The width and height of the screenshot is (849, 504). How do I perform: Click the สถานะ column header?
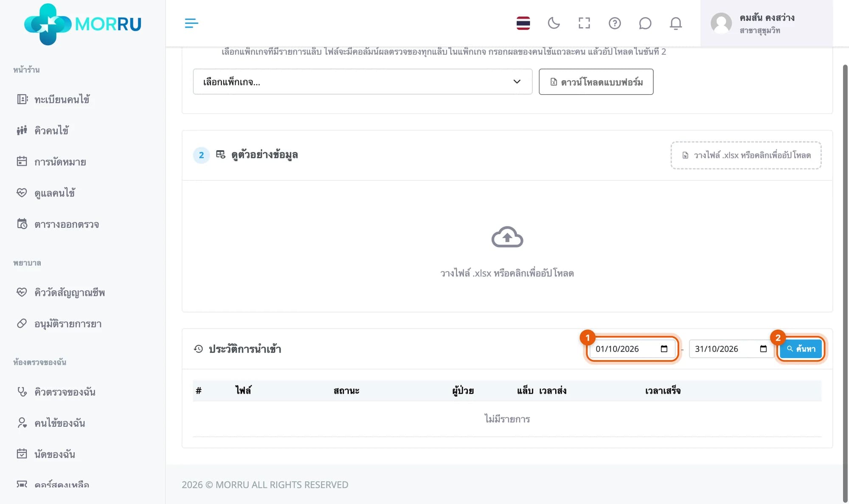point(346,390)
